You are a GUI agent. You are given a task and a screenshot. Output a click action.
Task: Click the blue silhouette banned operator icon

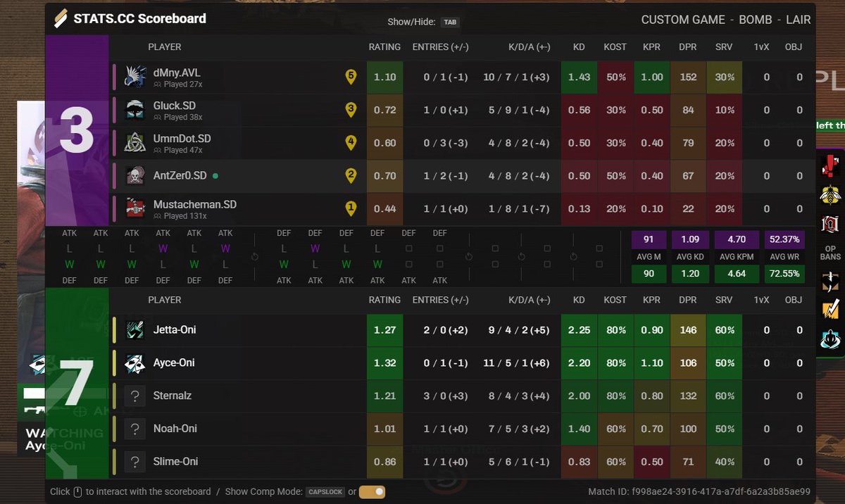coord(831,339)
